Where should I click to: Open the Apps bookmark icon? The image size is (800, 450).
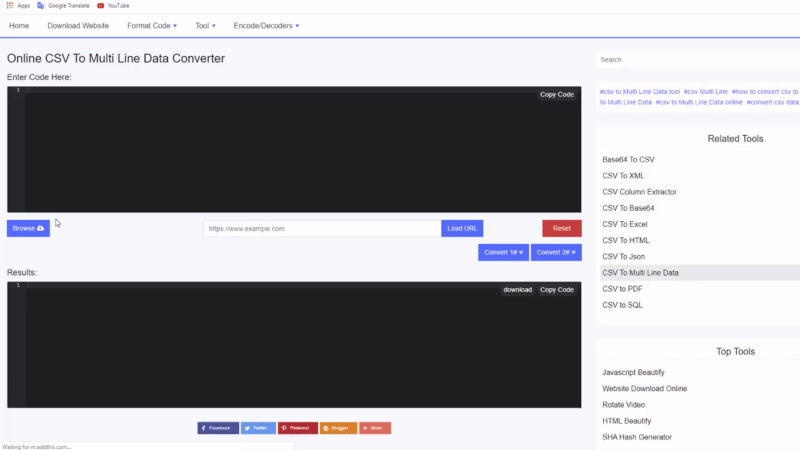click(9, 5)
